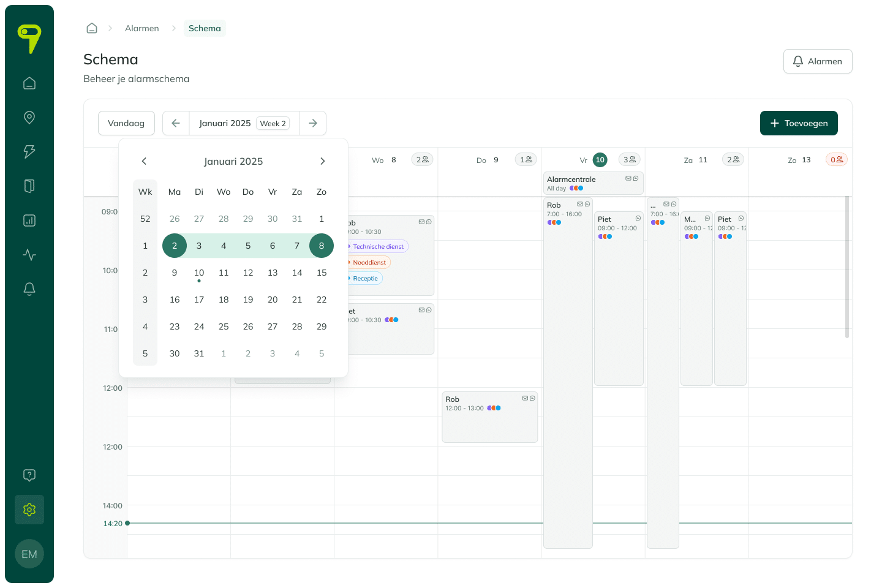Image resolution: width=882 pixels, height=588 pixels.
Task: Click the Alarmen breadcrumb
Action: (x=141, y=28)
